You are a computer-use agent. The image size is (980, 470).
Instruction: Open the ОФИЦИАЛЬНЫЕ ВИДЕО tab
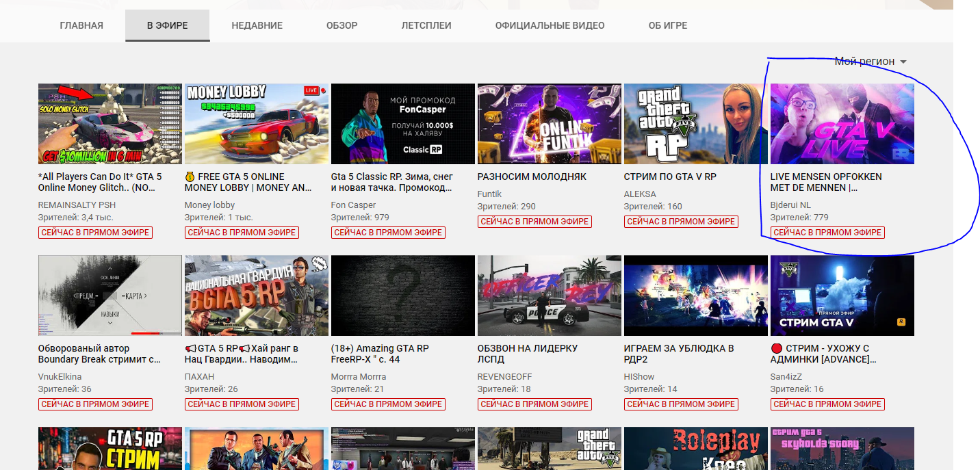coord(550,26)
